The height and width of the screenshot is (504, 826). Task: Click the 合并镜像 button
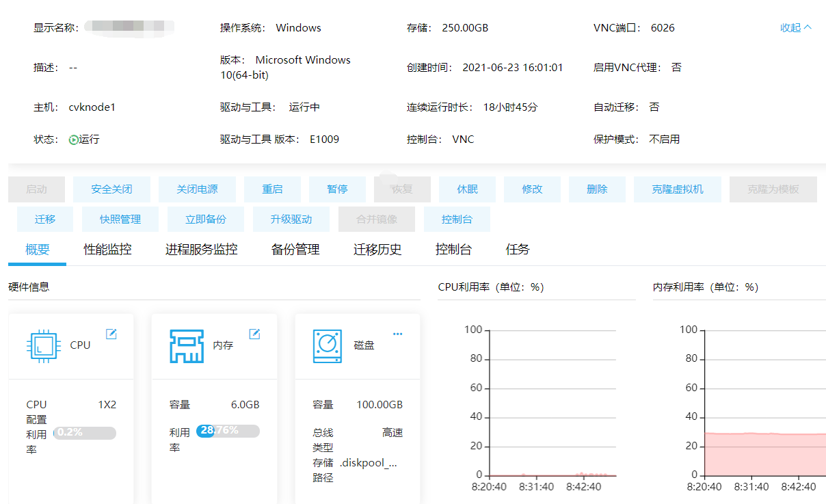(x=377, y=220)
